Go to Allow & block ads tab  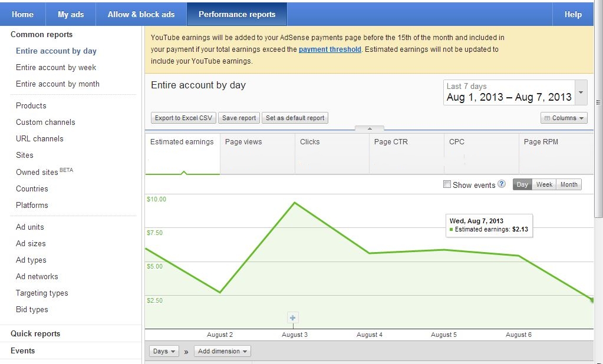pos(141,14)
